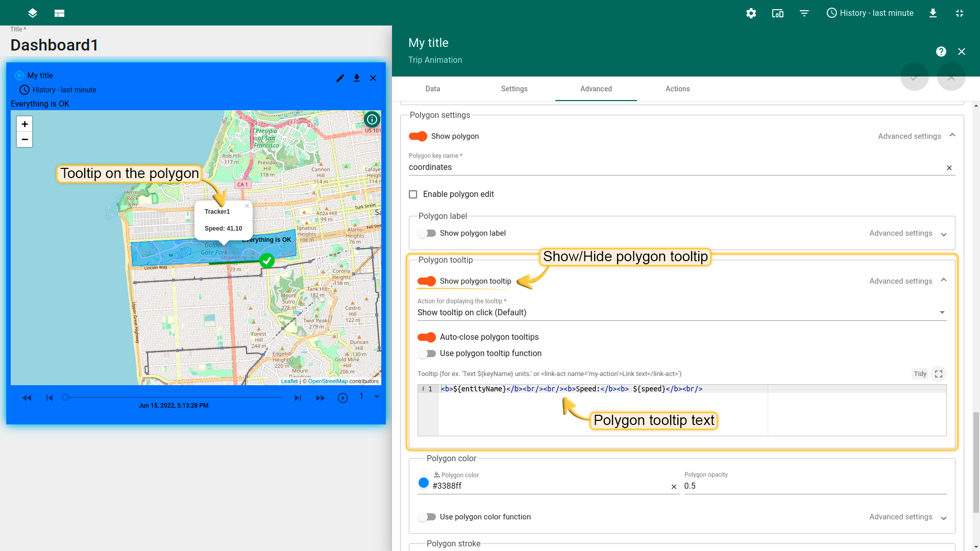Close the widget editor panel
This screenshot has width=980, height=551.
pos(962,52)
